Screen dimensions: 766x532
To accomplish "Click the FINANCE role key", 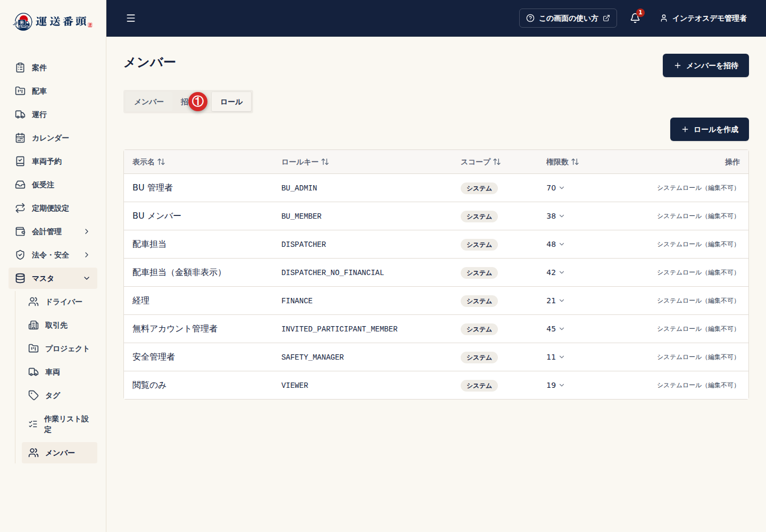I will 297,301.
